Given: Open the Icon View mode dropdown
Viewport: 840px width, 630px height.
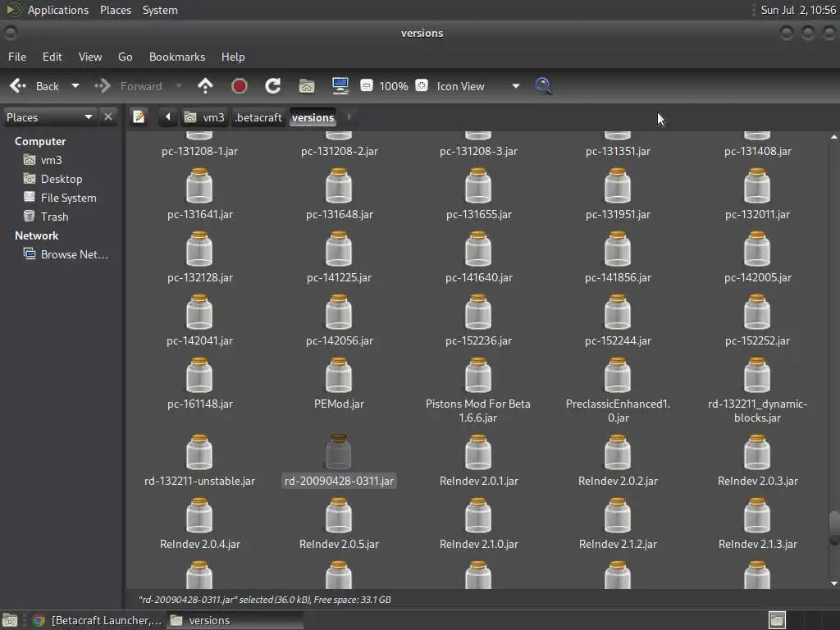Looking at the screenshot, I should [478, 86].
